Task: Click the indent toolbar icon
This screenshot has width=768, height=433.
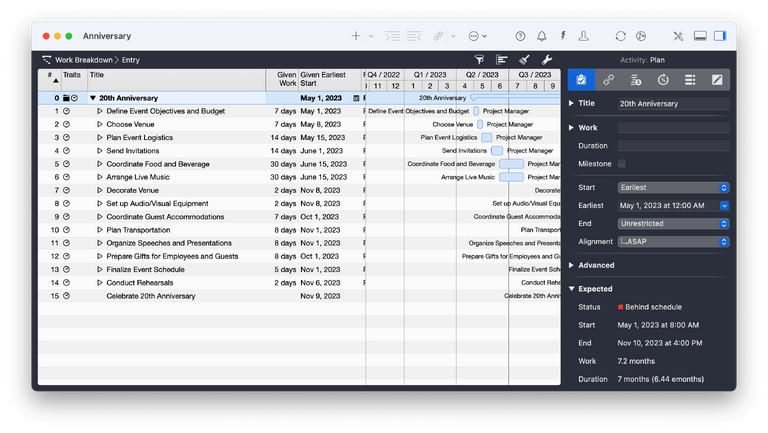Action: coord(392,36)
